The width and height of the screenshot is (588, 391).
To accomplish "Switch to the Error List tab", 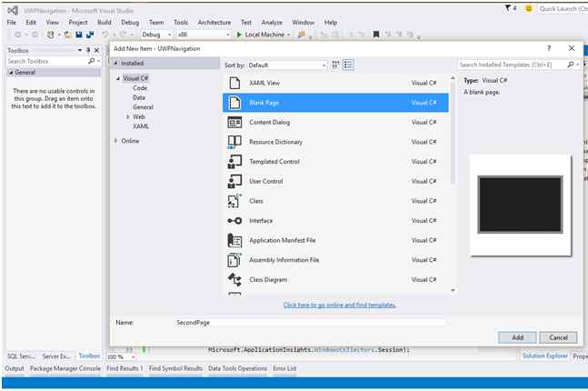I will 284,368.
